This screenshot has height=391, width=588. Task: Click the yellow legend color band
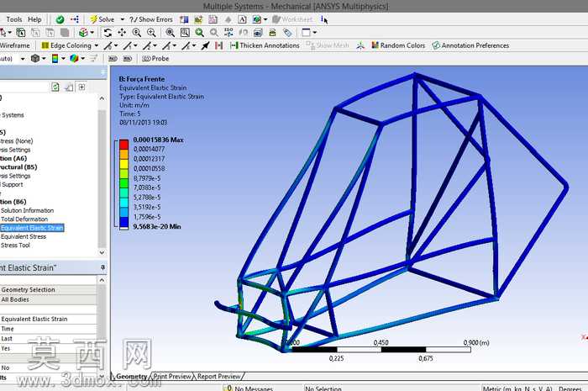coord(123,164)
